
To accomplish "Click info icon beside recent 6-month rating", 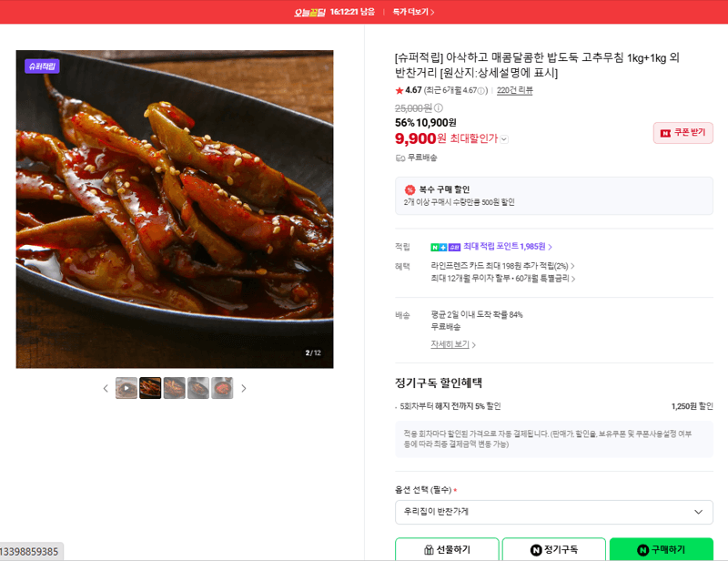I will (481, 91).
